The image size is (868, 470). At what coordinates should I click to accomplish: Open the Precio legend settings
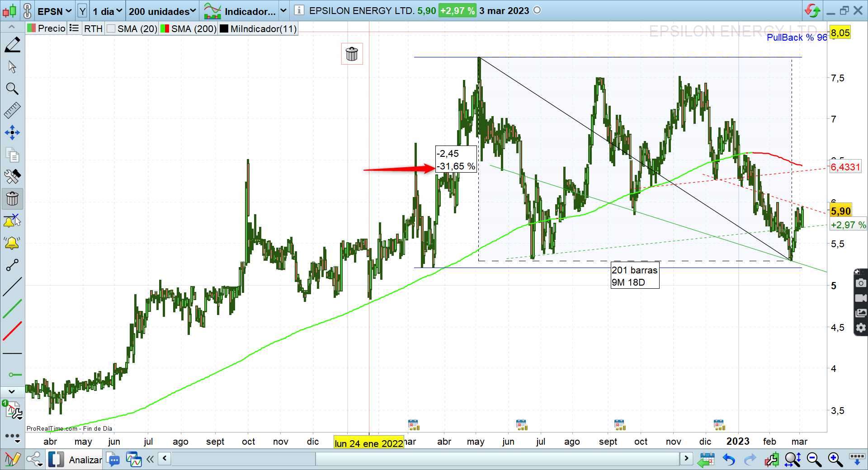click(x=52, y=28)
